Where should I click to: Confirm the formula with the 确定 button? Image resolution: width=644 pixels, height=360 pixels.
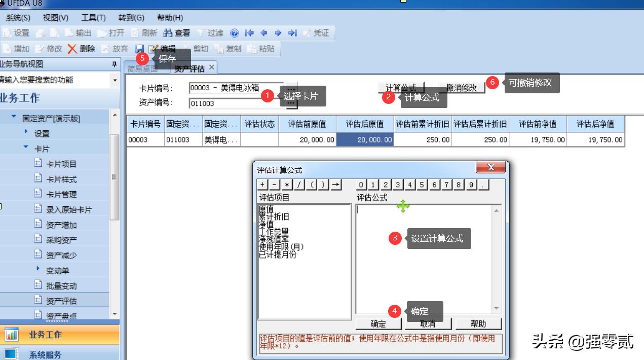click(x=377, y=323)
